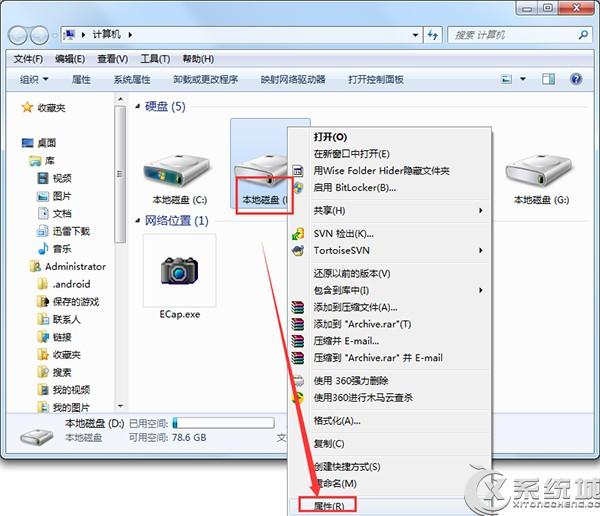Open the 编辑(E) menu
The height and width of the screenshot is (516, 600).
tap(70, 59)
